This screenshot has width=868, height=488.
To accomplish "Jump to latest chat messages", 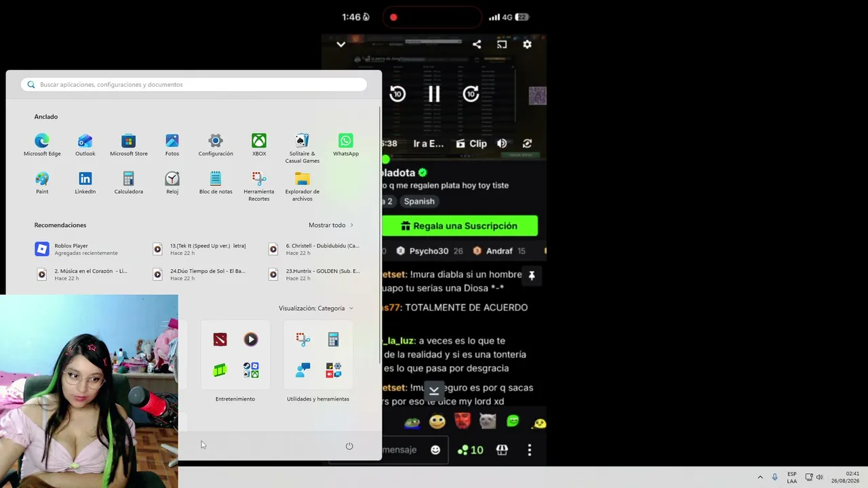I will point(434,390).
